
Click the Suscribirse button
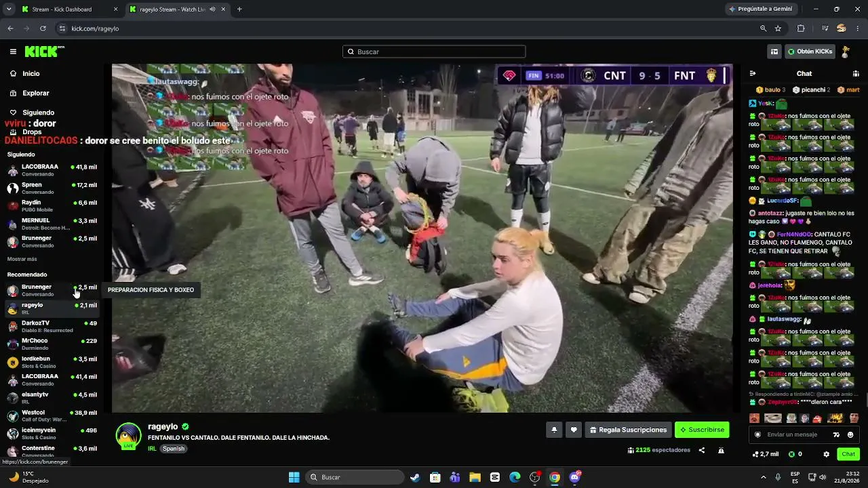pos(702,430)
